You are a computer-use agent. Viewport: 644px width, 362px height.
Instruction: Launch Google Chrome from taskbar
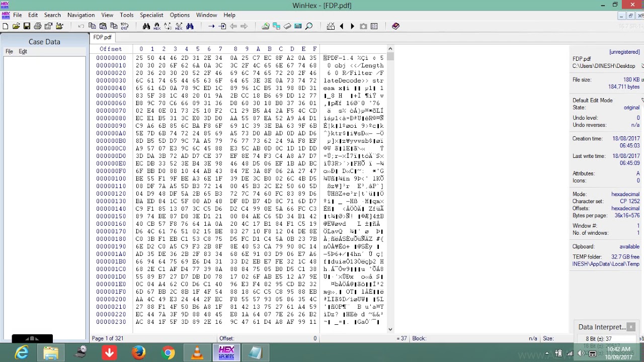168,353
